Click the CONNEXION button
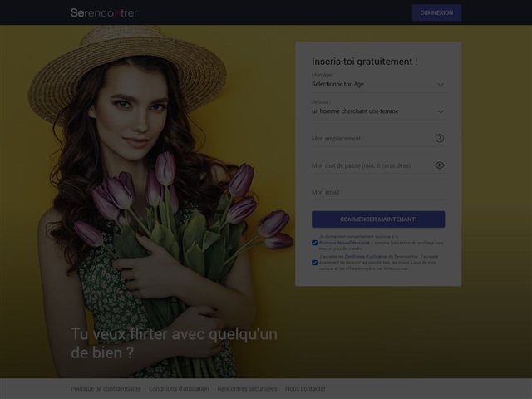Image resolution: width=532 pixels, height=399 pixels. (x=436, y=12)
